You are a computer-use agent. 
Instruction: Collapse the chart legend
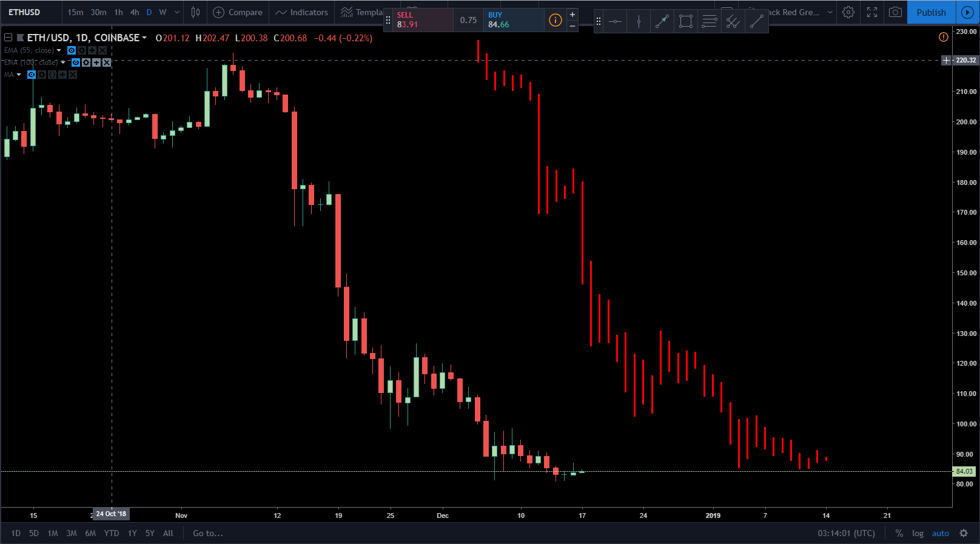pyautogui.click(x=8, y=38)
